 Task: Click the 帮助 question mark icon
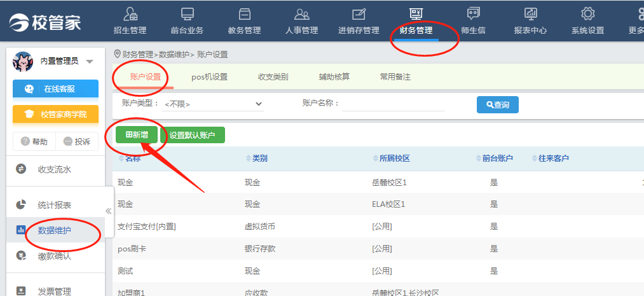click(25, 141)
